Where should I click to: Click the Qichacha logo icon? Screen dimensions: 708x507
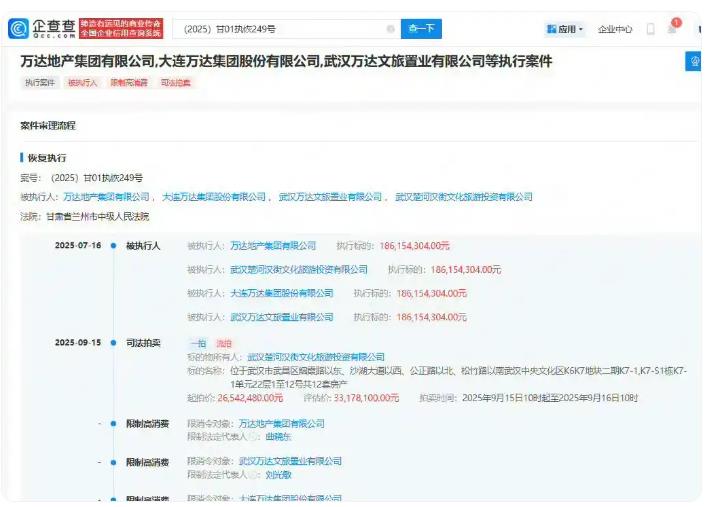(18, 28)
